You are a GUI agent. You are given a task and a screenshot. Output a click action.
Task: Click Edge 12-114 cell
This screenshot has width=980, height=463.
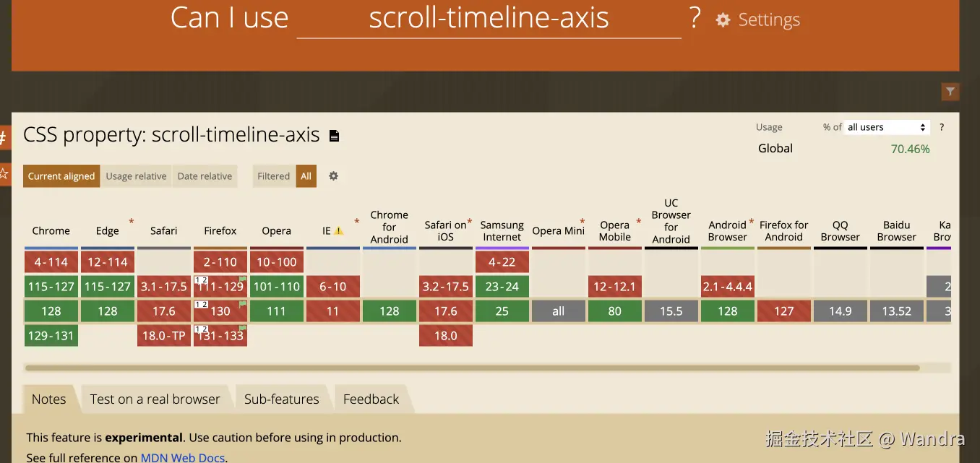point(108,262)
